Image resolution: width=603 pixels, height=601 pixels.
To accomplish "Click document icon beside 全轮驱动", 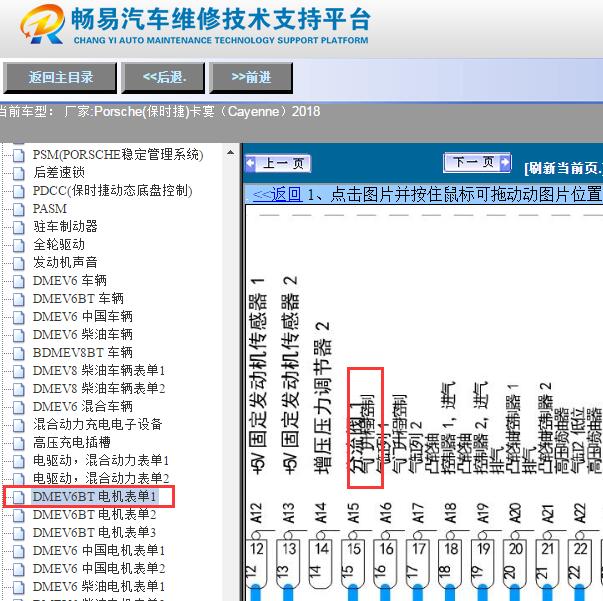I will coord(18,245).
